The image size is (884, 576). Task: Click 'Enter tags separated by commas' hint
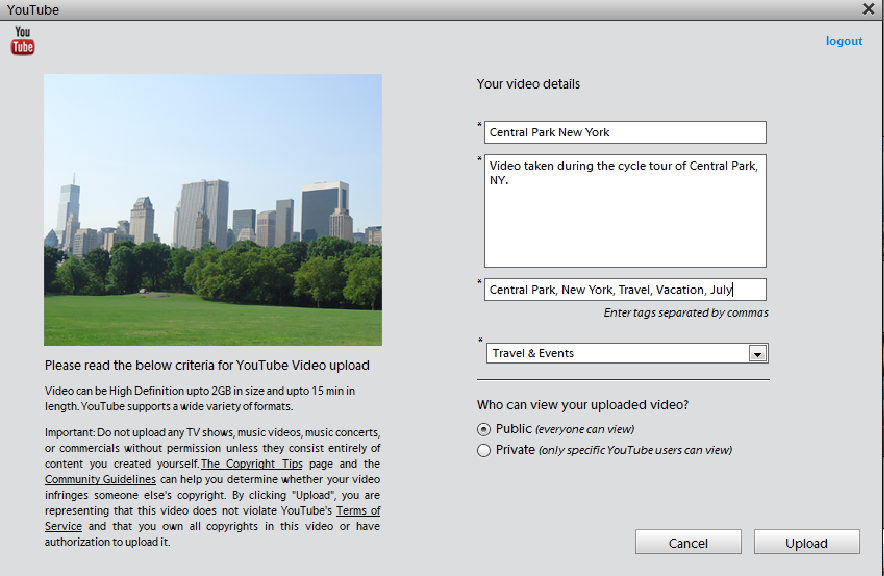(x=686, y=313)
